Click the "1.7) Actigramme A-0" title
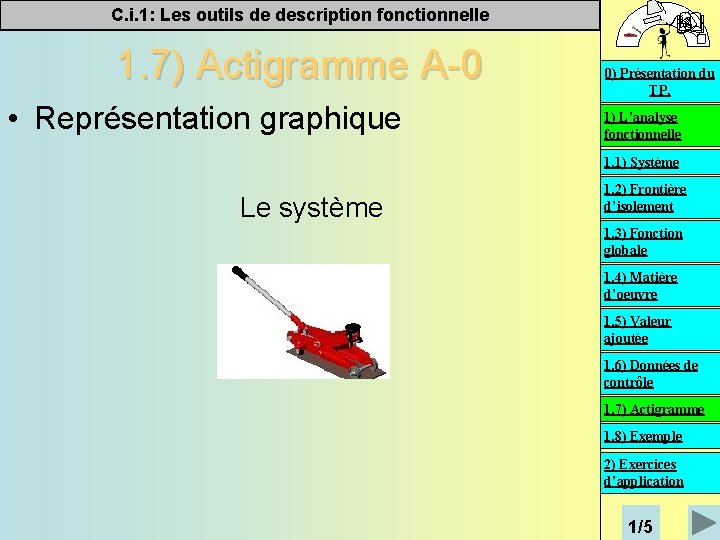 [300, 65]
